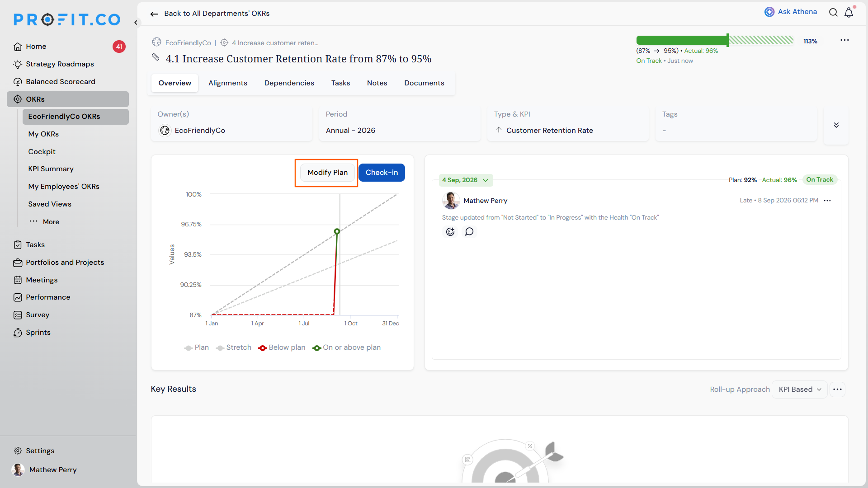Click the green data point on chart

337,231
